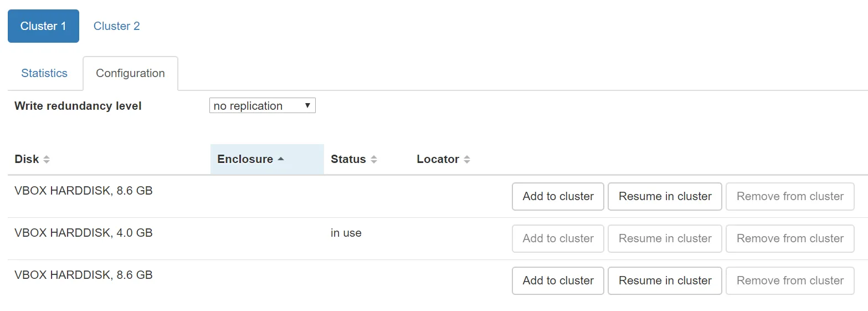Viewport: 868px width, 311px height.
Task: Remove the 4.0 GB disk from cluster
Action: (x=790, y=238)
